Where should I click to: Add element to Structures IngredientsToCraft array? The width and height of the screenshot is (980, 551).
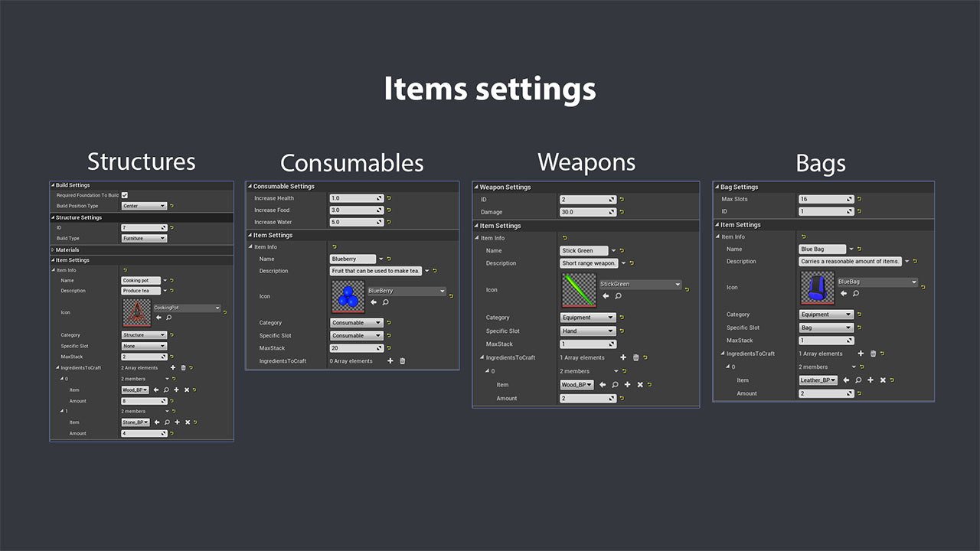(173, 368)
